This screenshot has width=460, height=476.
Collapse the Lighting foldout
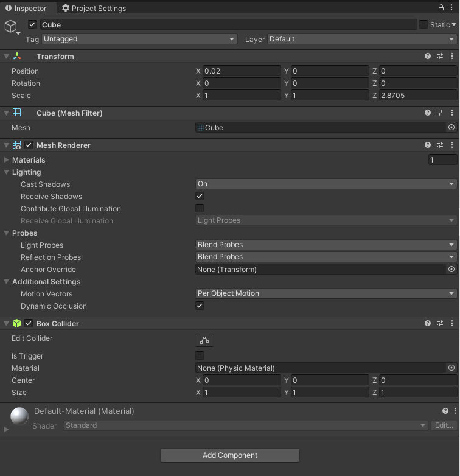coord(6,172)
